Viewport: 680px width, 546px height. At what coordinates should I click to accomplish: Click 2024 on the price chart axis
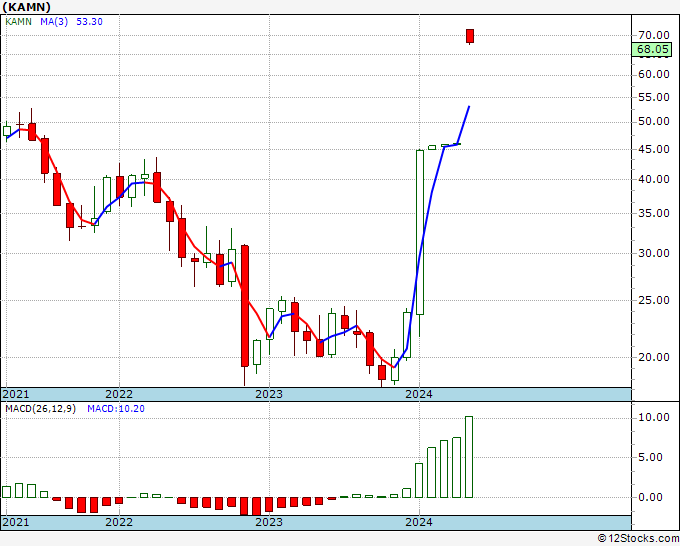click(x=419, y=394)
